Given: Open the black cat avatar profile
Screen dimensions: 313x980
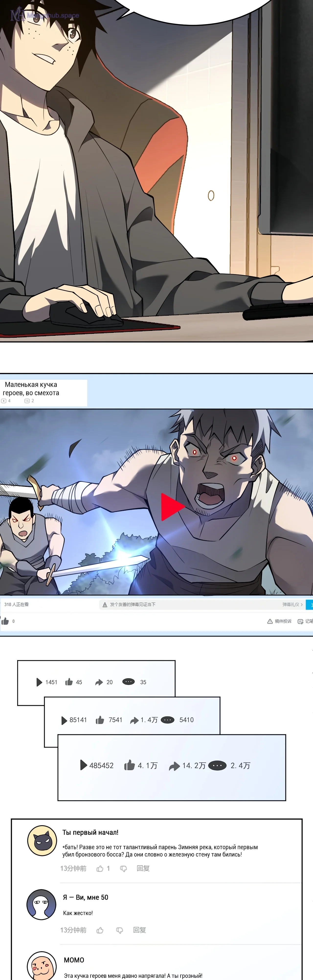Looking at the screenshot, I should (x=42, y=841).
